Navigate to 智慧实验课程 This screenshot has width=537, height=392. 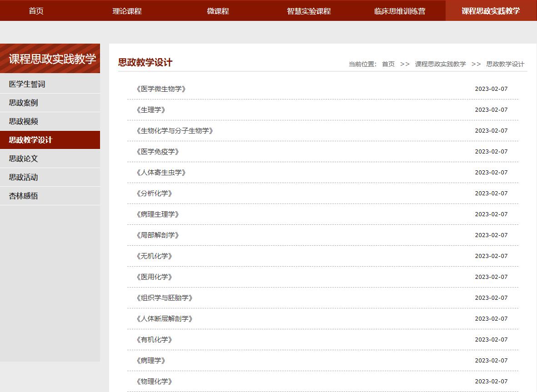309,10
